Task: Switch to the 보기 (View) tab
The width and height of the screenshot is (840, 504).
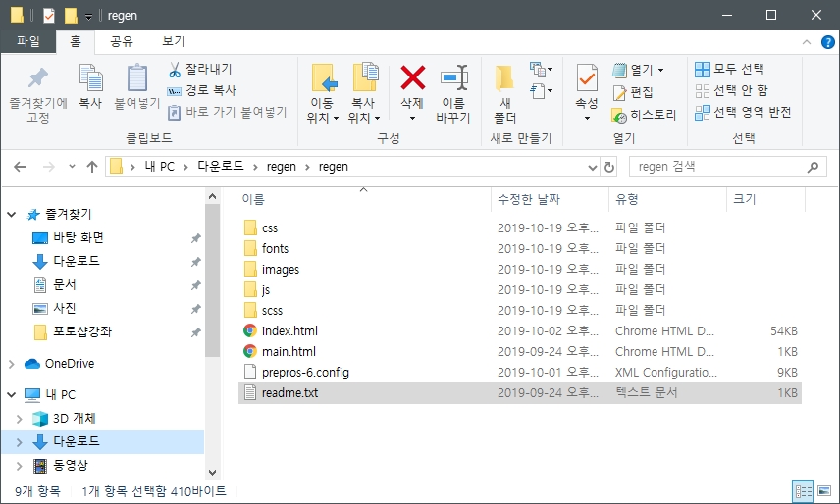Action: (173, 42)
